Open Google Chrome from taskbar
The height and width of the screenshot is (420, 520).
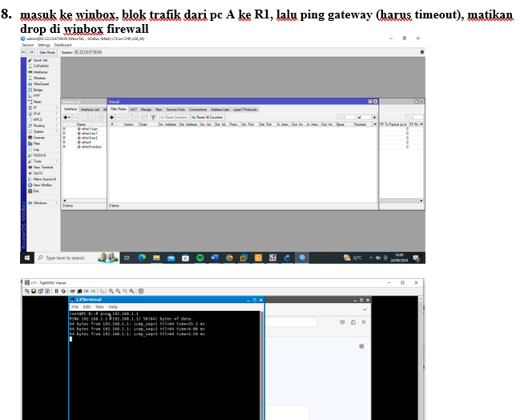(229, 258)
